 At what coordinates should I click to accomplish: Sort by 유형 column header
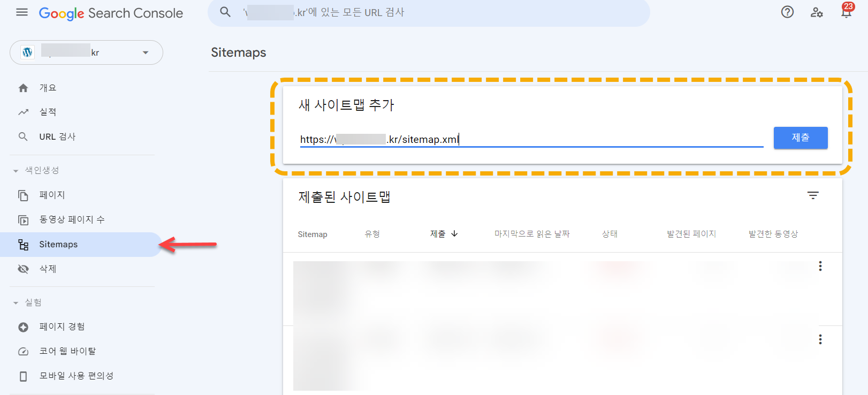click(372, 234)
